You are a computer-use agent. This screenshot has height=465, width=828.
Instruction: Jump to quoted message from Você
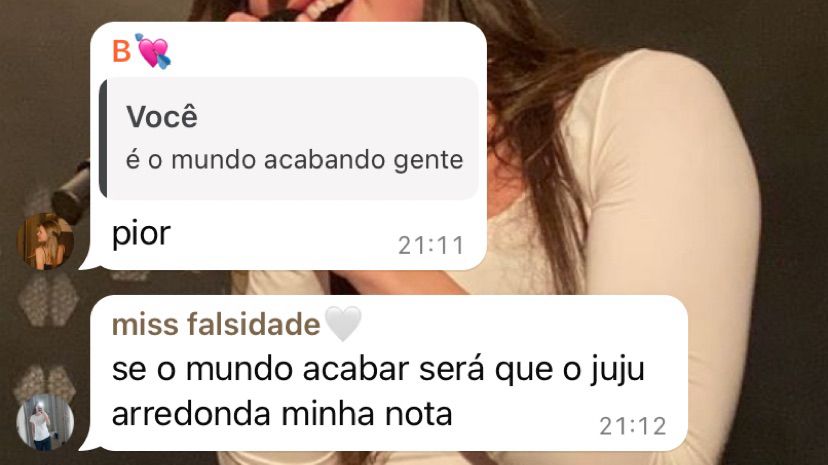[289, 138]
